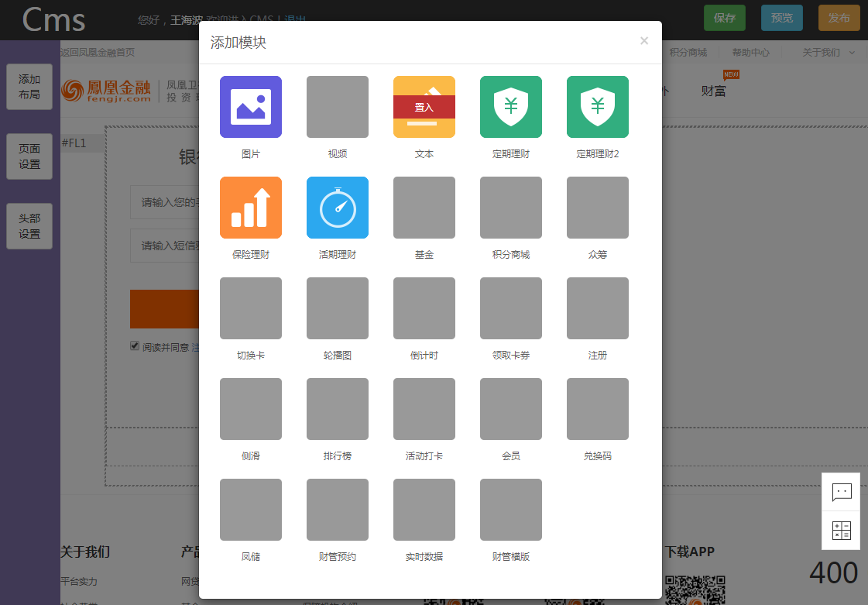Pick the 倒计时 countdown module
The width and height of the screenshot is (868, 605).
pyautogui.click(x=424, y=308)
